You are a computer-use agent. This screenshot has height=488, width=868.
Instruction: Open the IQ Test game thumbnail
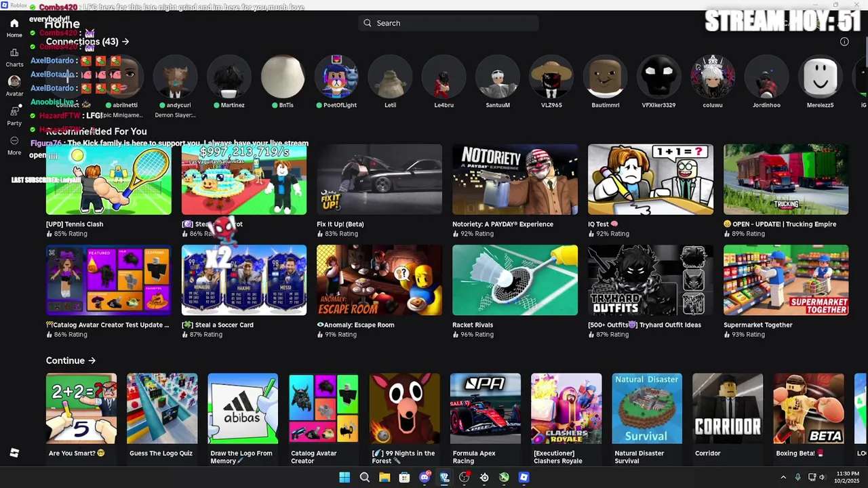(x=650, y=180)
